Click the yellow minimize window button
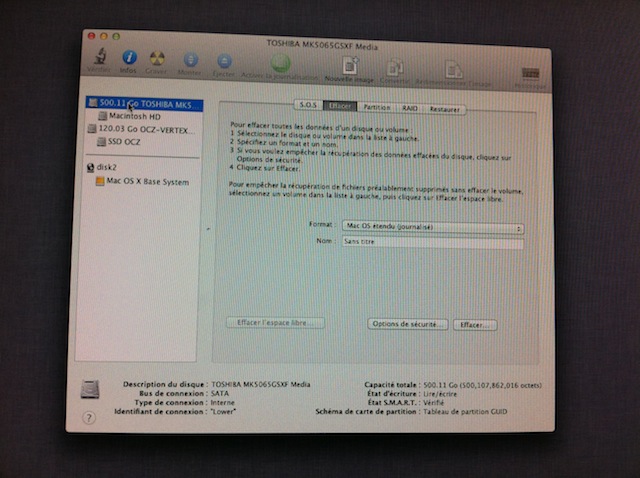This screenshot has height=478, width=640. (x=104, y=36)
